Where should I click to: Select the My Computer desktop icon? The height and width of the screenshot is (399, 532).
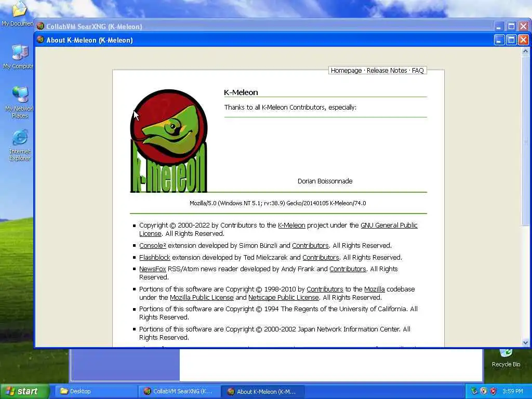tap(19, 57)
